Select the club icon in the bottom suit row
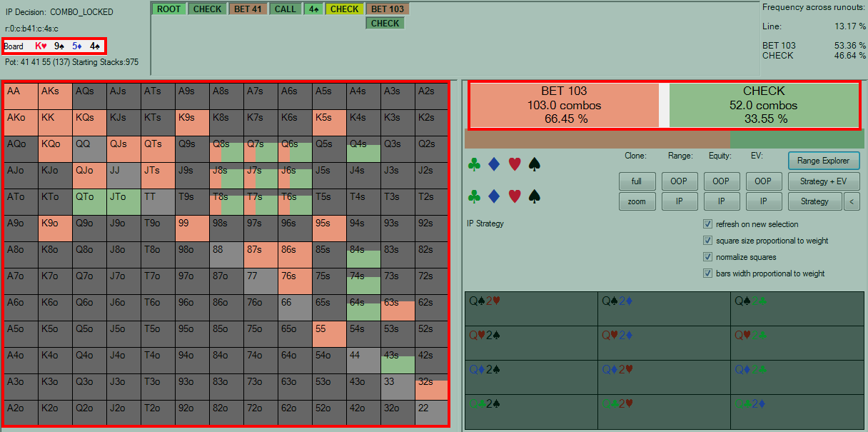This screenshot has width=868, height=432. click(473, 196)
